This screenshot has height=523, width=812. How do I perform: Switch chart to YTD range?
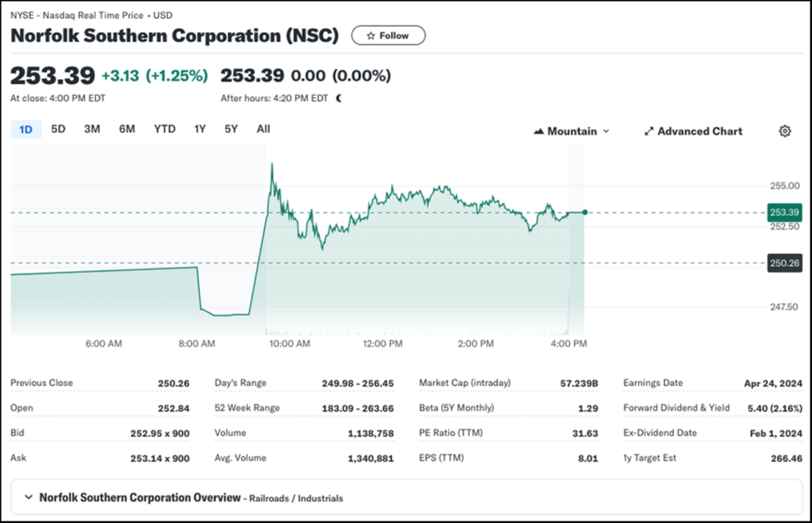click(x=164, y=129)
